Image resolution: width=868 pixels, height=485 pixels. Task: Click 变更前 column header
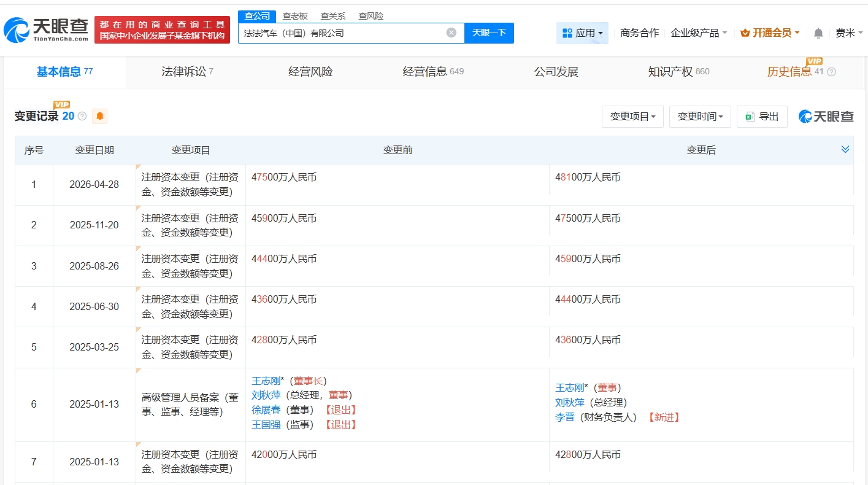[398, 150]
